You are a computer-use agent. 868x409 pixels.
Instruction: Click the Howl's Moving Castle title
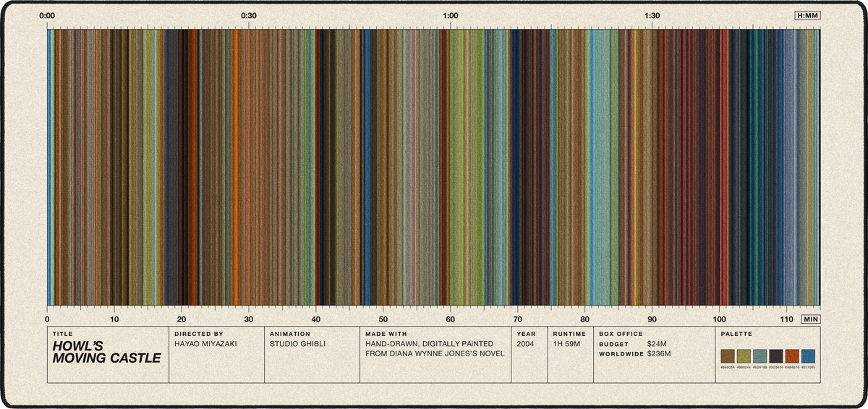pos(106,352)
